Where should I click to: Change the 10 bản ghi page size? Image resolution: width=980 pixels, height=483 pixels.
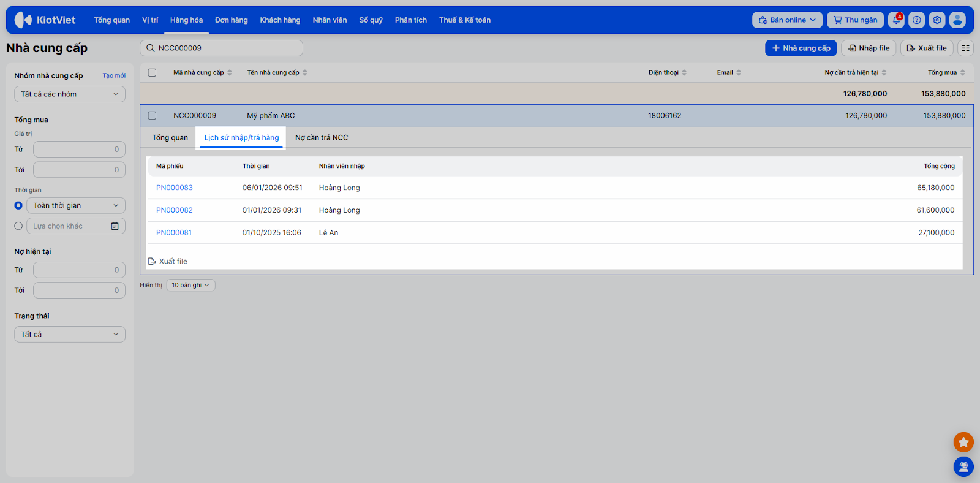(190, 285)
